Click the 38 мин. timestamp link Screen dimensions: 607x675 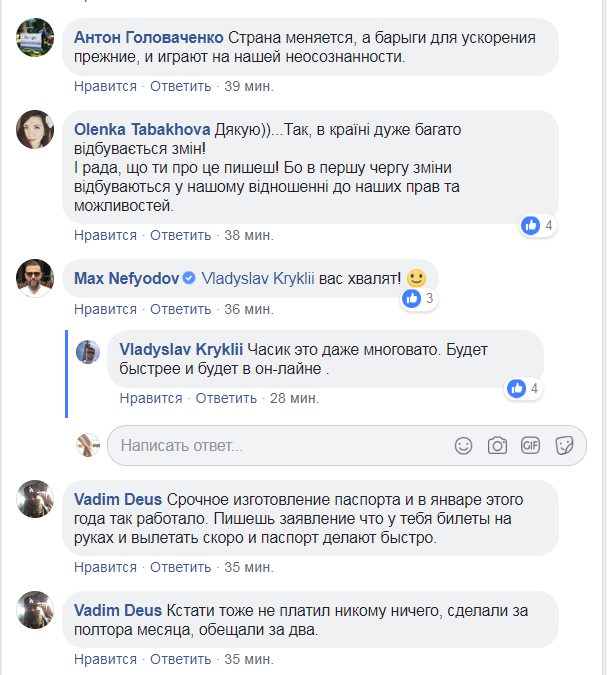(x=249, y=235)
